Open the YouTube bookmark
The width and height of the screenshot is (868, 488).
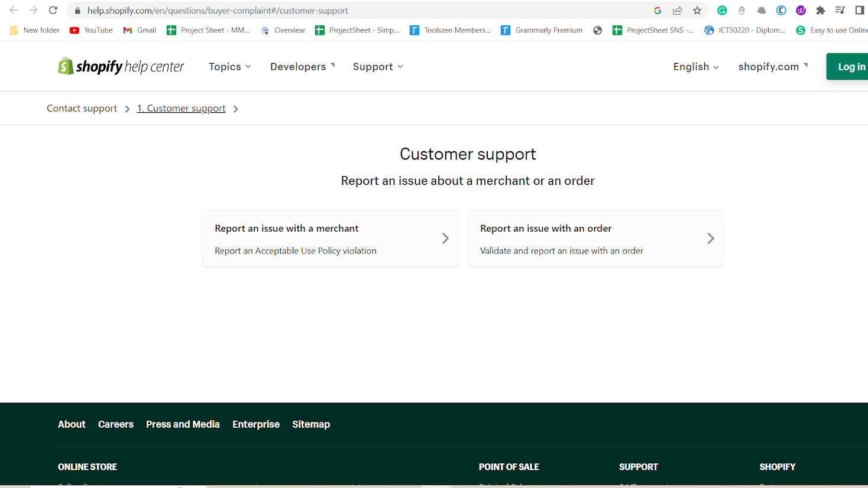[x=91, y=30]
